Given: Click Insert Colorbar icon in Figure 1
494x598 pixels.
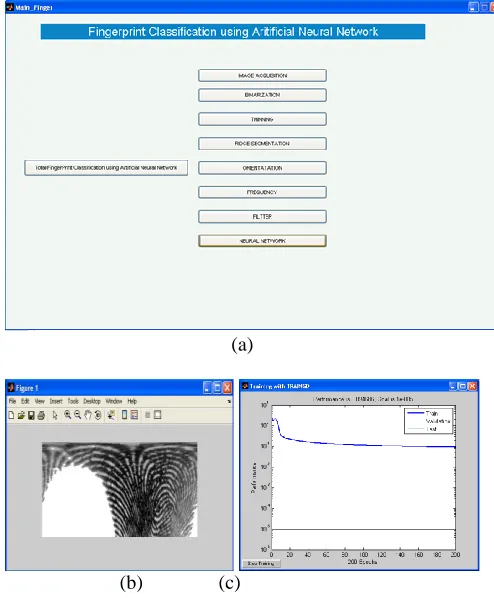Looking at the screenshot, I should click(x=124, y=415).
